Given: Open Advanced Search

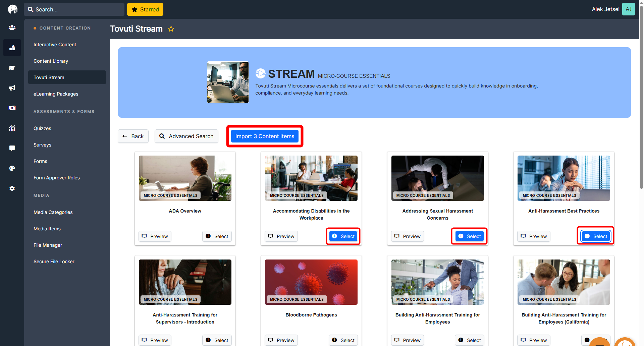Looking at the screenshot, I should 186,136.
